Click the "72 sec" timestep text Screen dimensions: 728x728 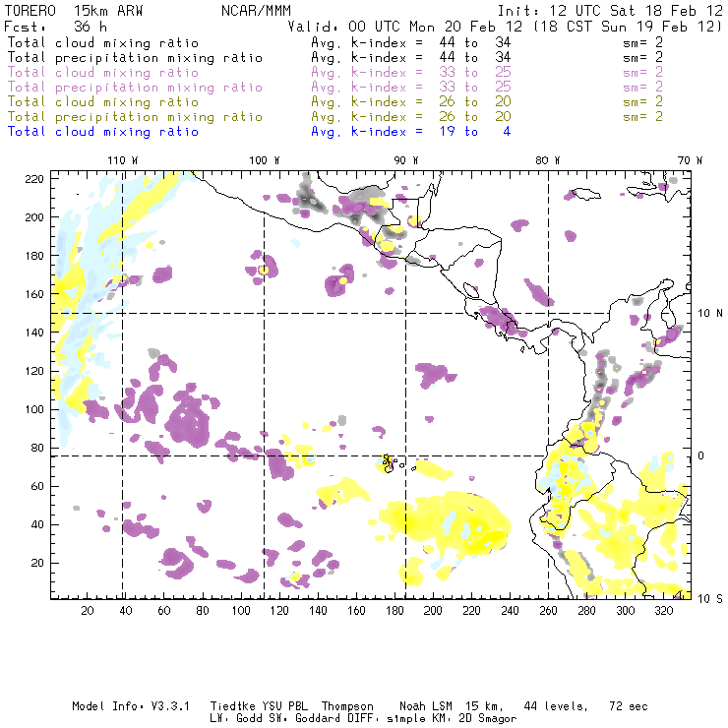(x=629, y=706)
